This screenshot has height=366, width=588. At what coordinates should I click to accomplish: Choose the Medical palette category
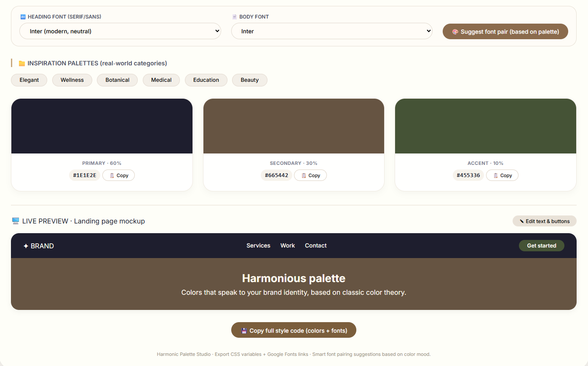click(x=161, y=80)
